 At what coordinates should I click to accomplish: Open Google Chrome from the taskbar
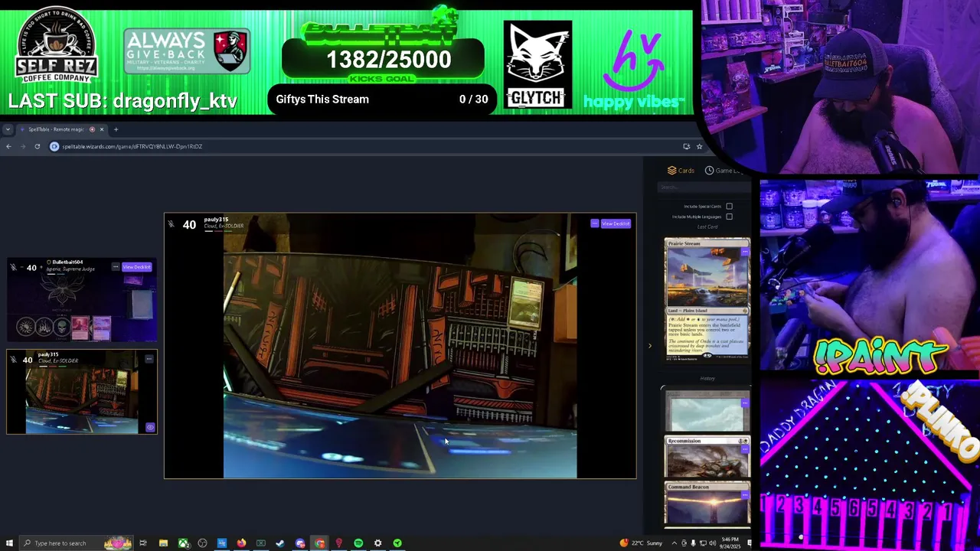319,543
